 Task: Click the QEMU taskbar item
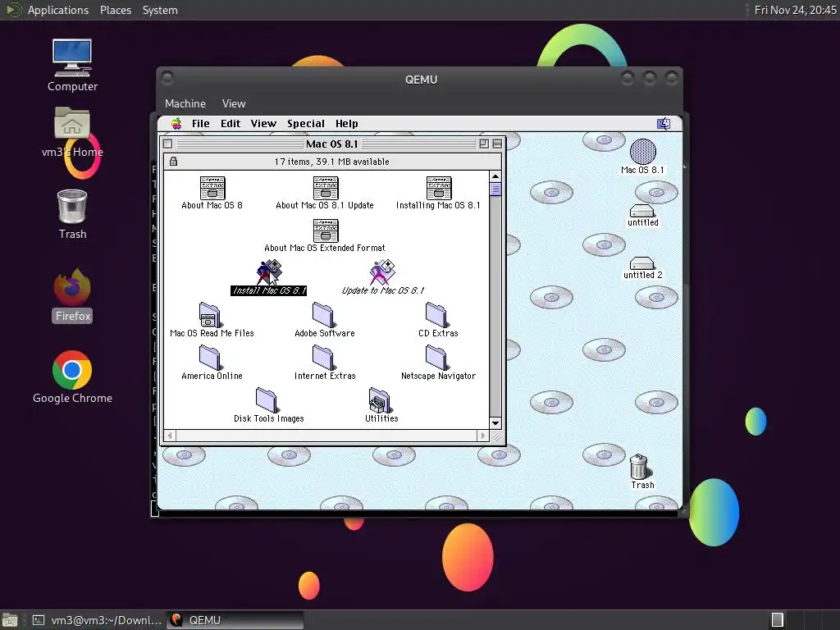(235, 620)
